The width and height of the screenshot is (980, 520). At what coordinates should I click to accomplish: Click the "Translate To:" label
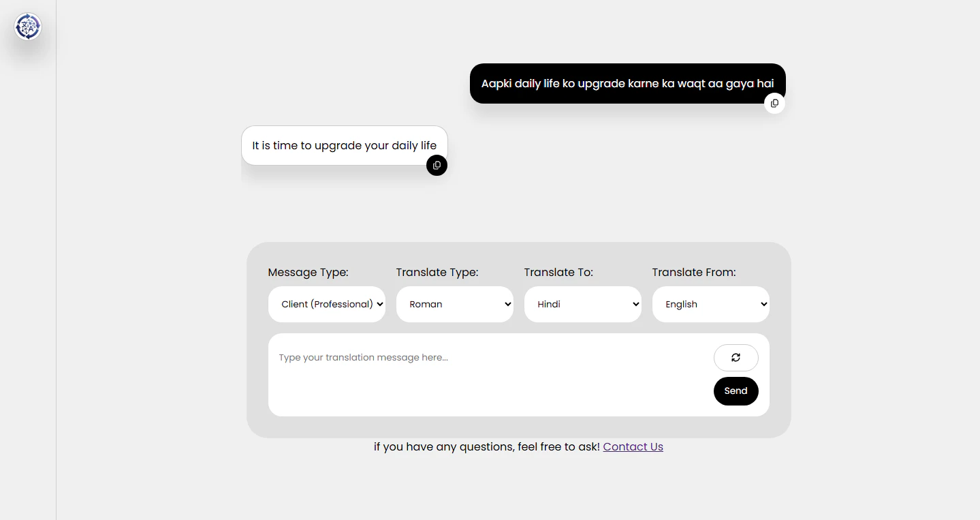pyautogui.click(x=558, y=272)
